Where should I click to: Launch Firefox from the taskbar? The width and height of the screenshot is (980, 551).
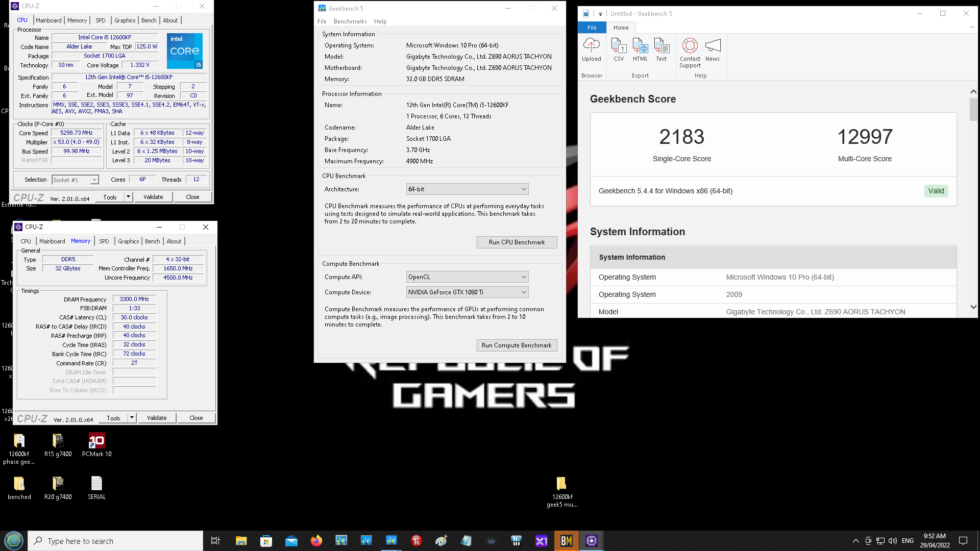[x=316, y=541]
